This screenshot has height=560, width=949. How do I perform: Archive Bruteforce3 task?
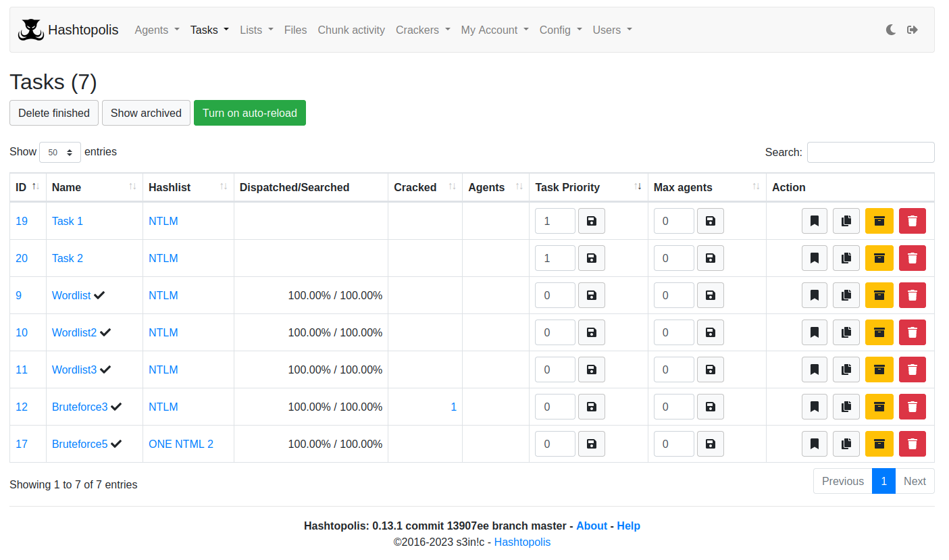(879, 407)
